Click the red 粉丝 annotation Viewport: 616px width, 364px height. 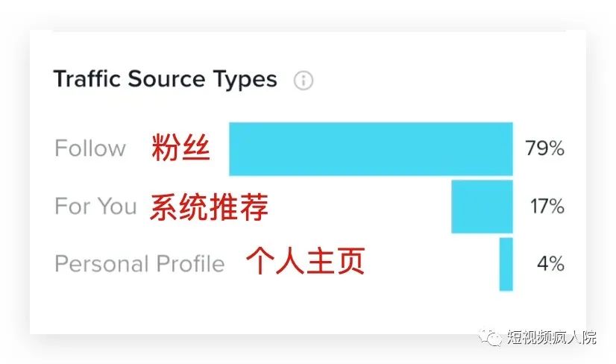pyautogui.click(x=180, y=148)
